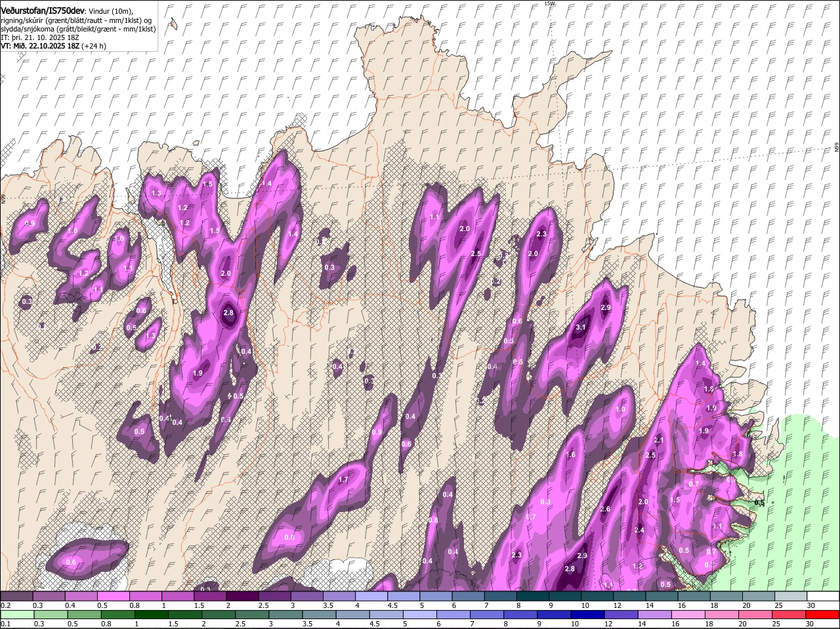840x629 pixels.
Task: Click the Veðurstofan/IS750dev title text
Action: coord(42,10)
